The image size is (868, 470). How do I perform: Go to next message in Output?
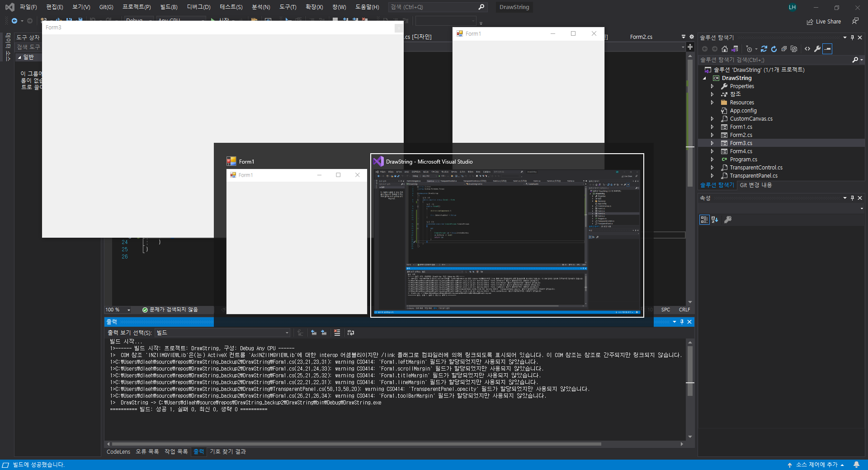click(324, 333)
